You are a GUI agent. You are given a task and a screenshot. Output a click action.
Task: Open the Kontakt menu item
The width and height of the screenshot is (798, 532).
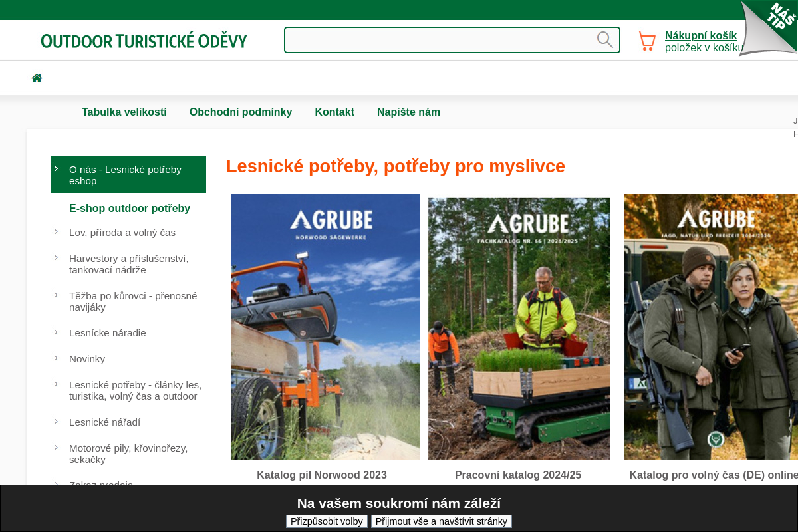coord(334,112)
